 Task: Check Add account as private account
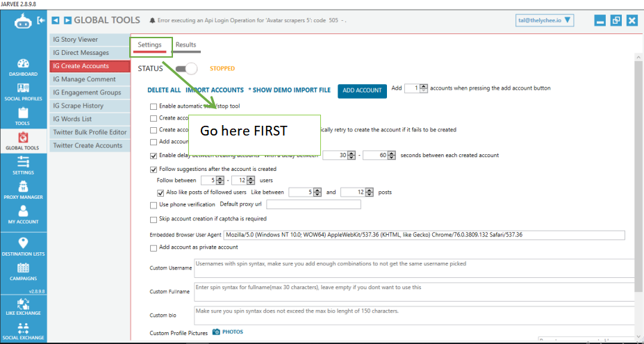point(154,248)
